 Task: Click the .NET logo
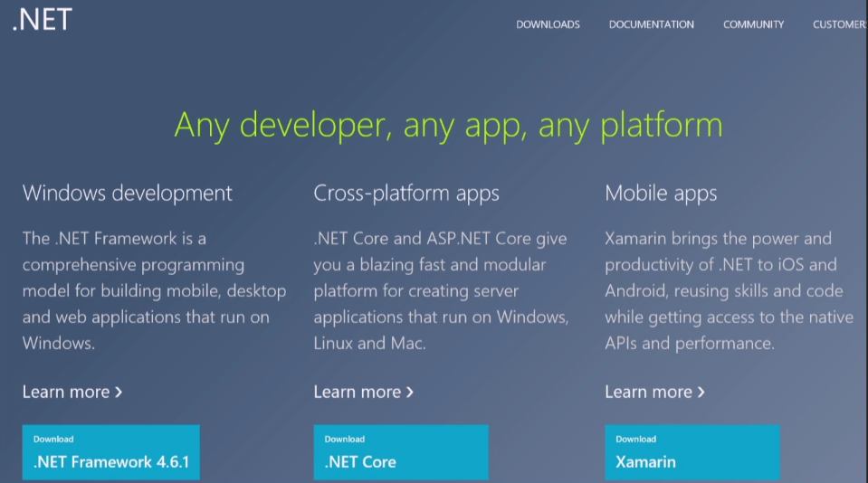[43, 20]
